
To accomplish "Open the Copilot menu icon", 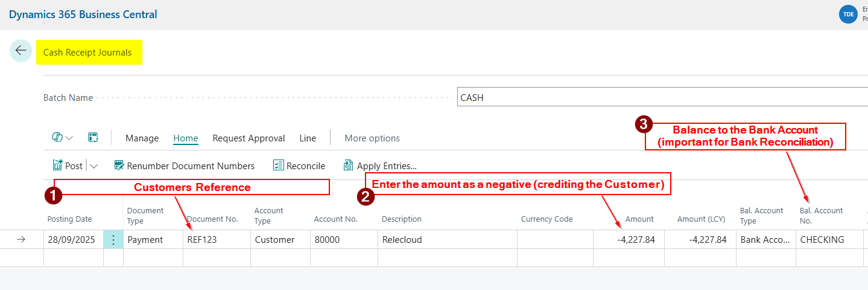I will [57, 138].
